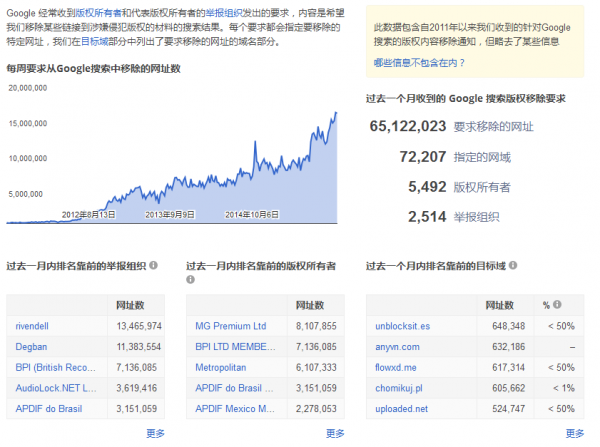This screenshot has height=447, width=600.
Task: Click the 6,107,333 value for Metropolitan
Action: point(316,367)
